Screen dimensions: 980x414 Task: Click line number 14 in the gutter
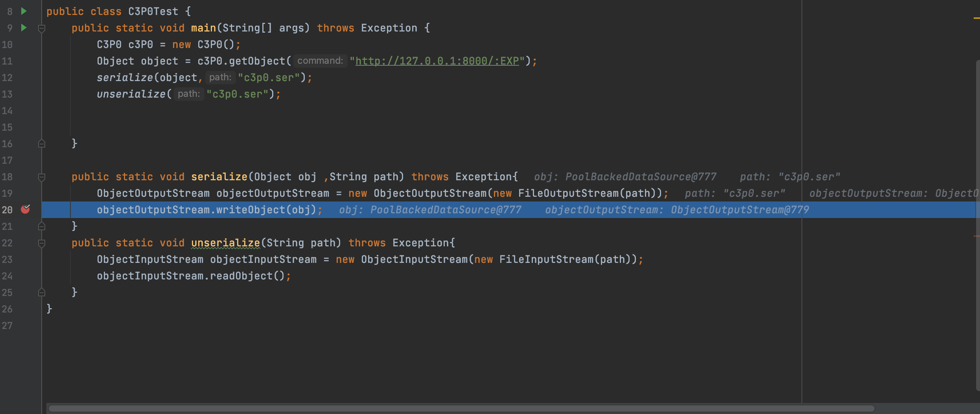pyautogui.click(x=7, y=111)
